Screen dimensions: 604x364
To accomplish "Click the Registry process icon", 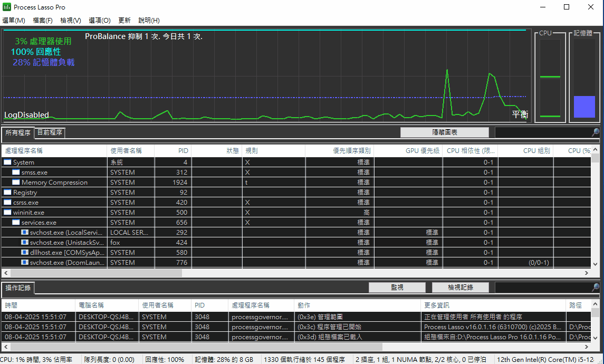I will (x=8, y=192).
